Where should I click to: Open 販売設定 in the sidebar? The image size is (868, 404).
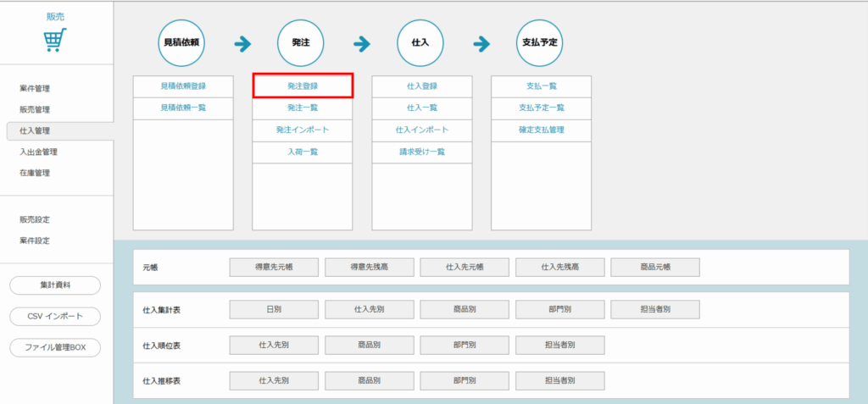tap(36, 220)
